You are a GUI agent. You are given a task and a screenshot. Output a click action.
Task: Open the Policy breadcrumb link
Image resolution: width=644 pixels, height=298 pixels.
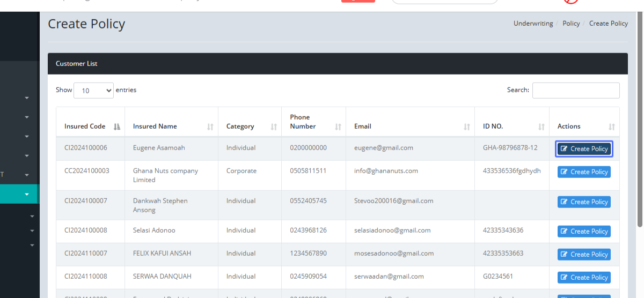coord(571,24)
